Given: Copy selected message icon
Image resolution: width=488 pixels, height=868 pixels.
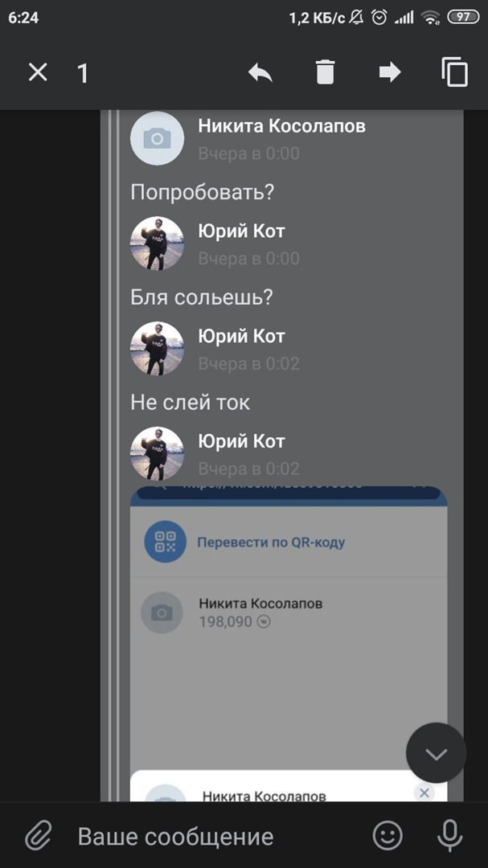Looking at the screenshot, I should (x=455, y=72).
